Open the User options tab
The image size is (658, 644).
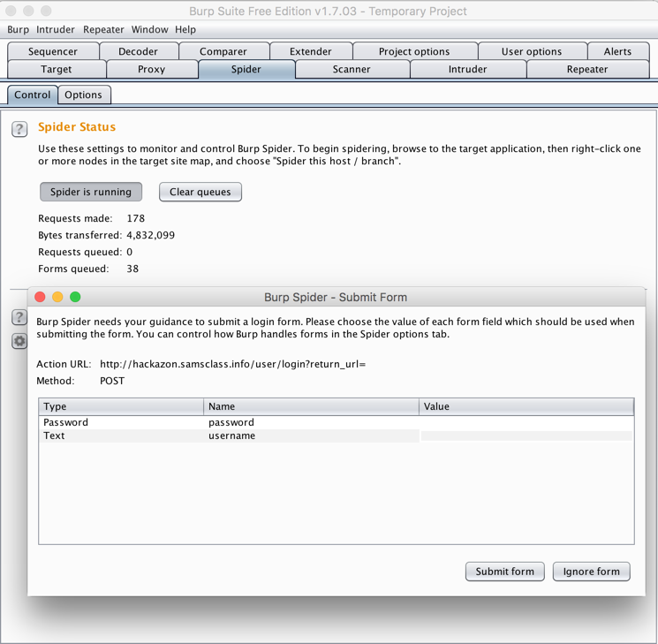[x=532, y=51]
